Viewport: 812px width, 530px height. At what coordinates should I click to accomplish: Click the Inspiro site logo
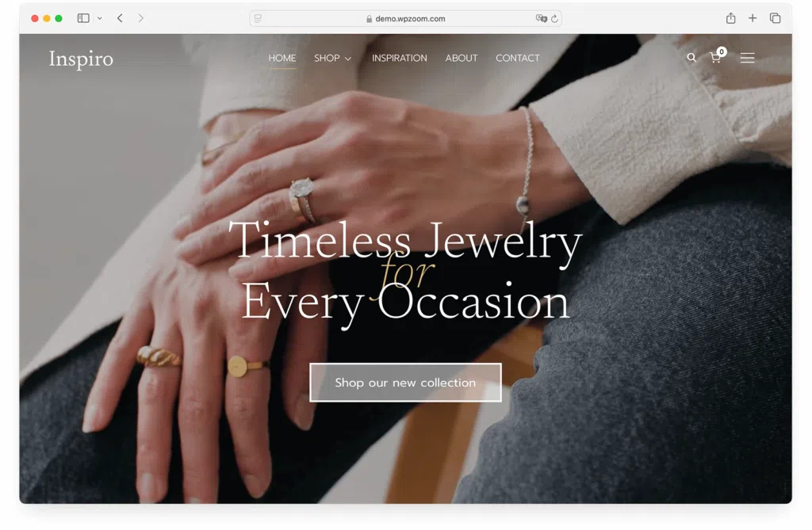pyautogui.click(x=81, y=59)
